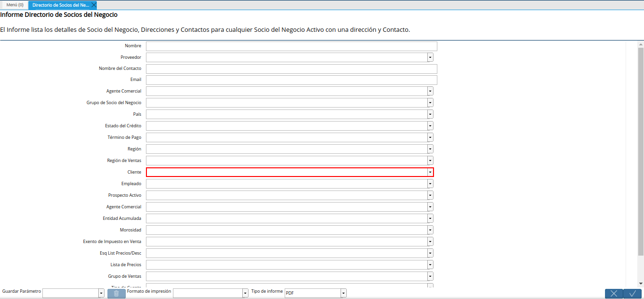The height and width of the screenshot is (299, 644).
Task: Close the Directorio de Socios tab
Action: point(94,5)
